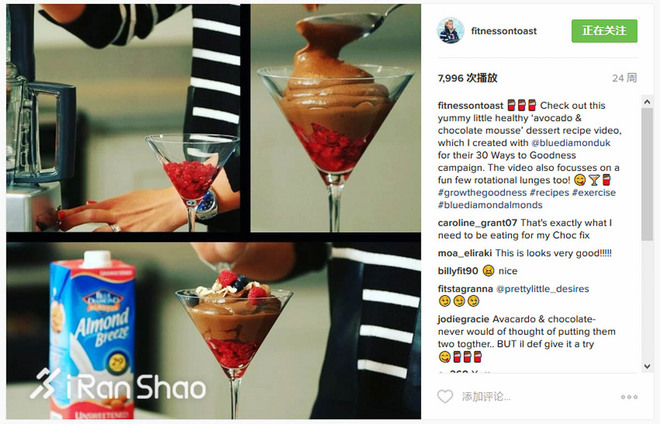Click the fitnessontoast profile avatar
The height and width of the screenshot is (424, 660).
pos(451,31)
